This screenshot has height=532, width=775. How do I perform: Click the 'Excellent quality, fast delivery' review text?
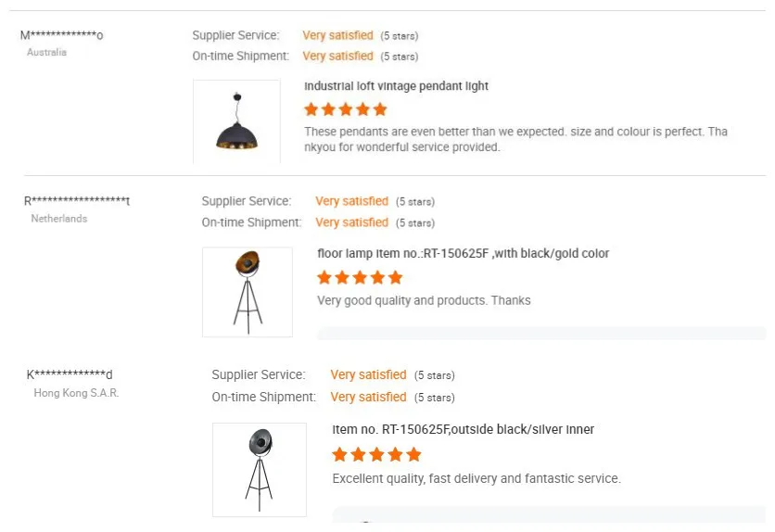(476, 478)
